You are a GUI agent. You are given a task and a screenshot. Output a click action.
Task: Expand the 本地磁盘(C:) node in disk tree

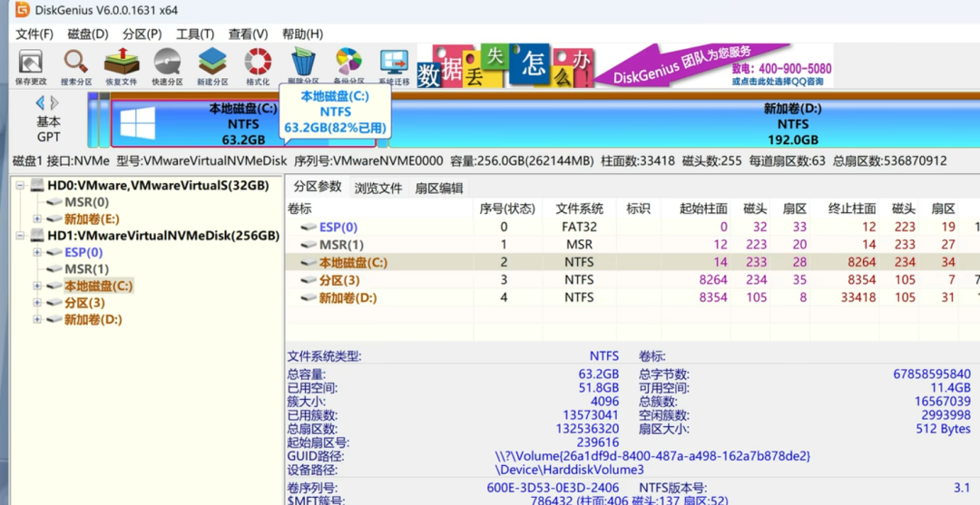point(37,286)
